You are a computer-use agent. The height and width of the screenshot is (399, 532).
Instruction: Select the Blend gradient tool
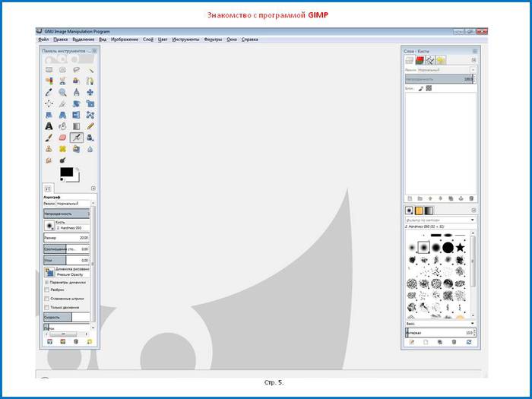coord(76,126)
